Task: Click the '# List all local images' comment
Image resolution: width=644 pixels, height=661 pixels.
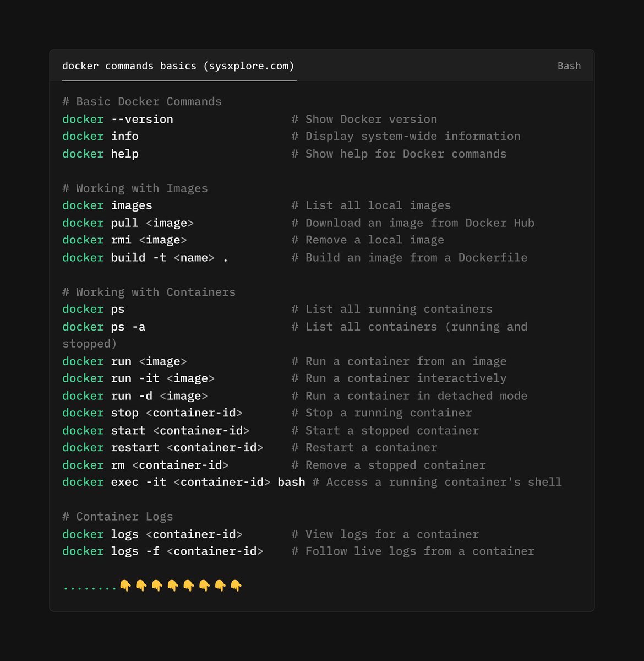Action: 371,205
